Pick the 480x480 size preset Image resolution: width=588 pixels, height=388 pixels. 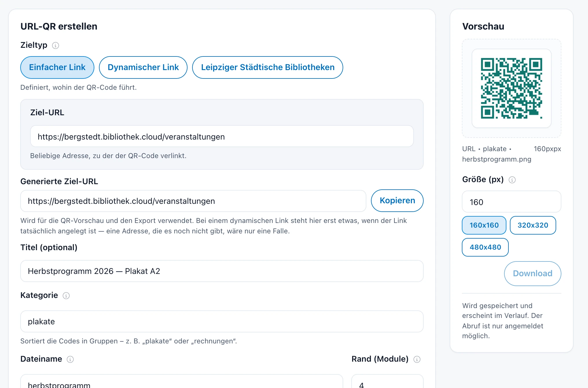485,247
